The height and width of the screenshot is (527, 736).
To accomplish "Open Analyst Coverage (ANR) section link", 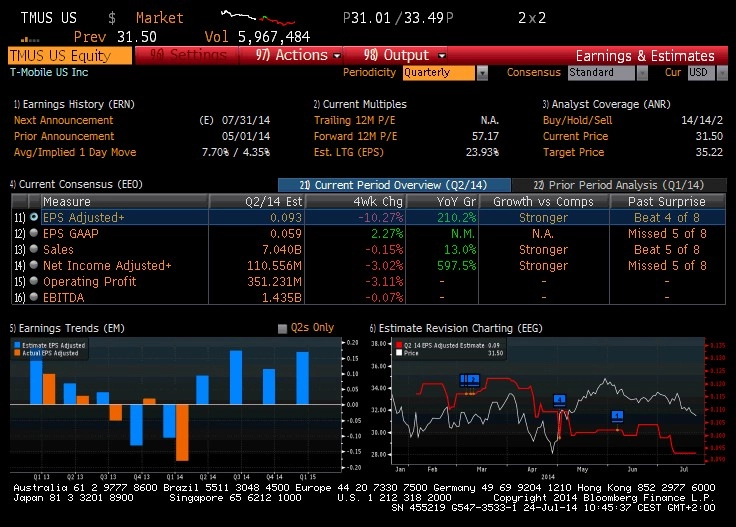I will pos(606,104).
